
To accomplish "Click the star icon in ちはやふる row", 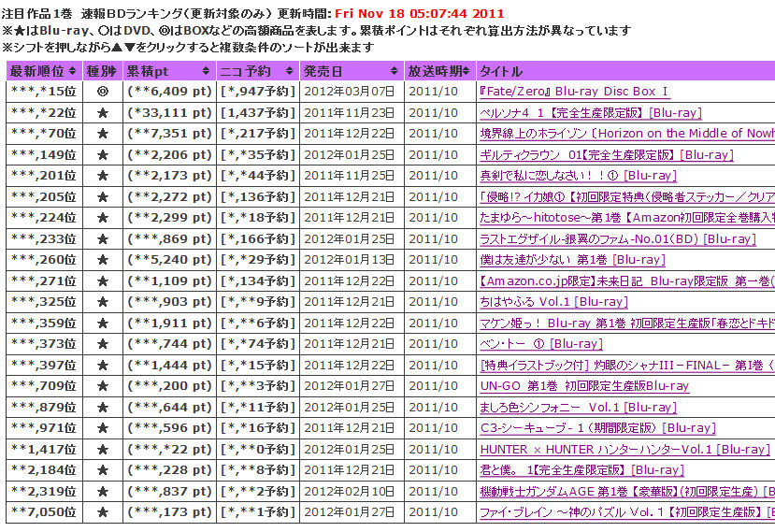I will point(103,302).
